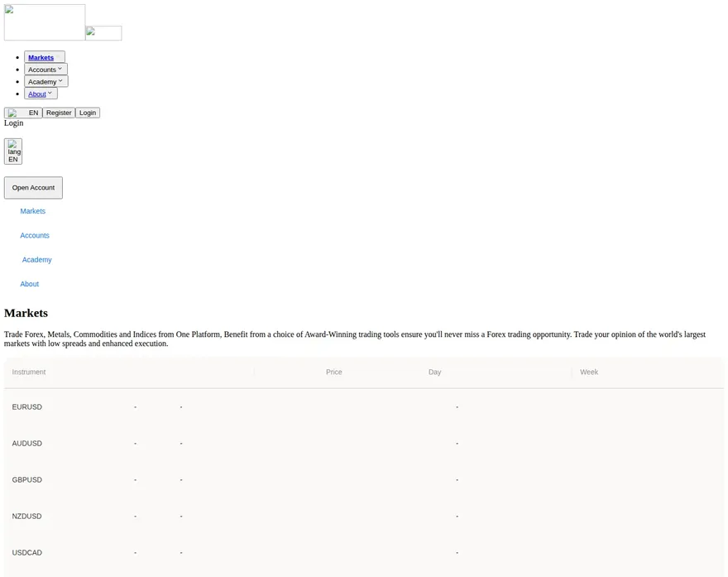728x577 pixels.
Task: Click the broken logo image at top
Action: click(x=45, y=22)
